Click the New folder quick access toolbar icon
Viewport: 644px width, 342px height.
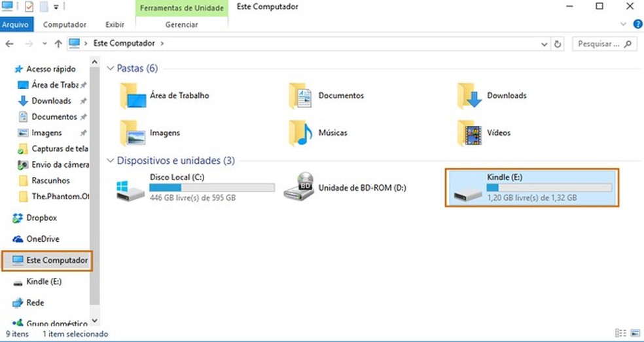tap(44, 7)
